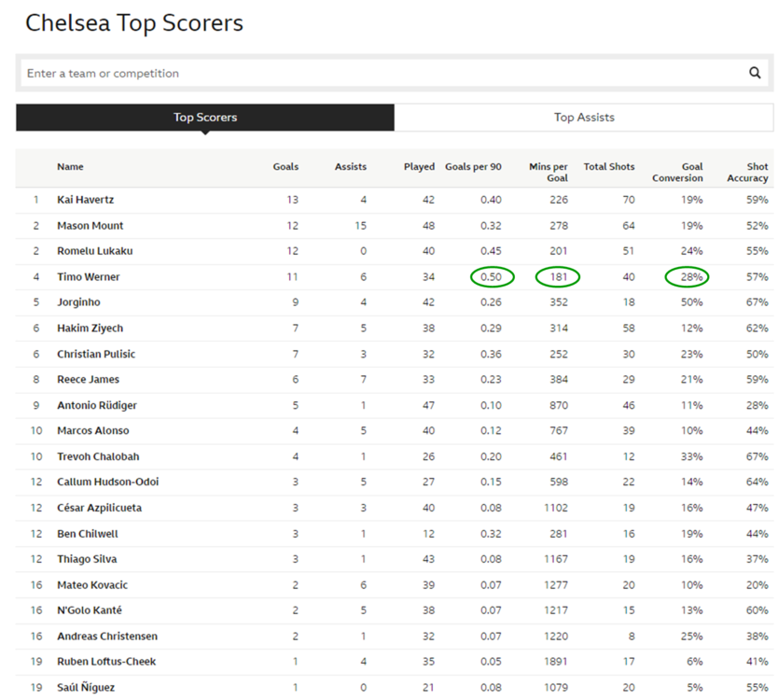Select Reece James in the table

88,379
